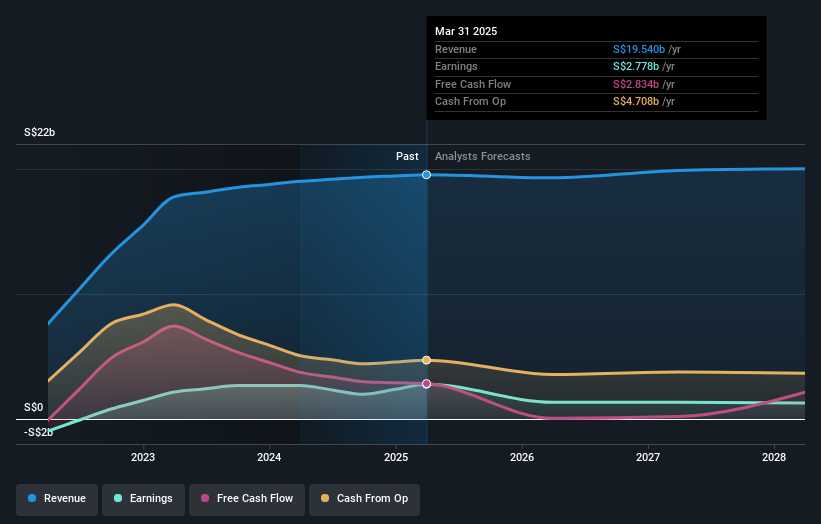Click the 2026 x-axis label
Viewport: 821px width, 524px height.
(522, 458)
